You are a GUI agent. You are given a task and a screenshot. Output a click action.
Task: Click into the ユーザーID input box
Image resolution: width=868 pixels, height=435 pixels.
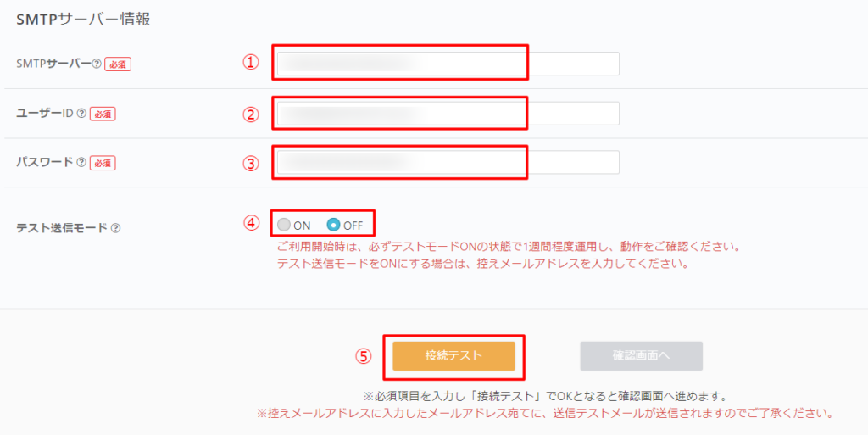click(x=447, y=114)
